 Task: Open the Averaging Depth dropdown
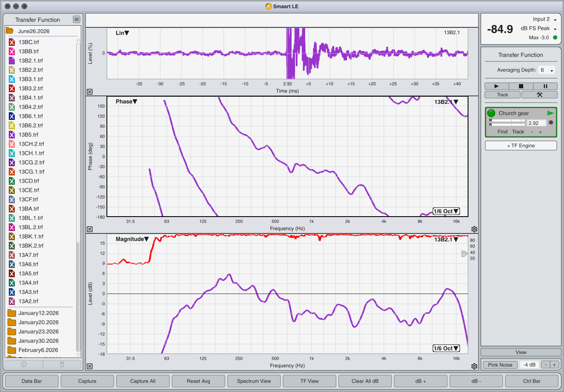[x=547, y=70]
